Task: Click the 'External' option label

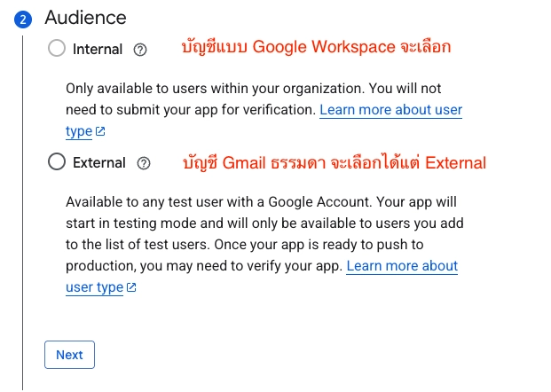Action: (x=99, y=163)
